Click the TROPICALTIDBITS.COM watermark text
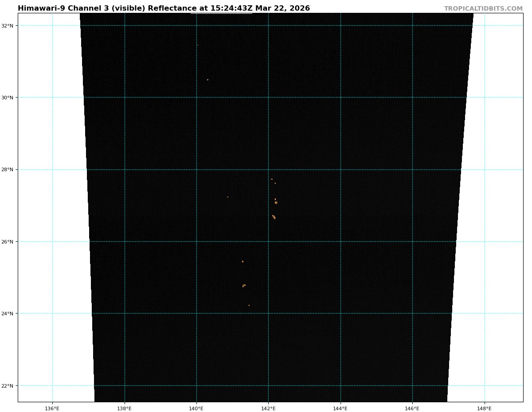Viewport: 532px width, 412px height. coord(483,9)
